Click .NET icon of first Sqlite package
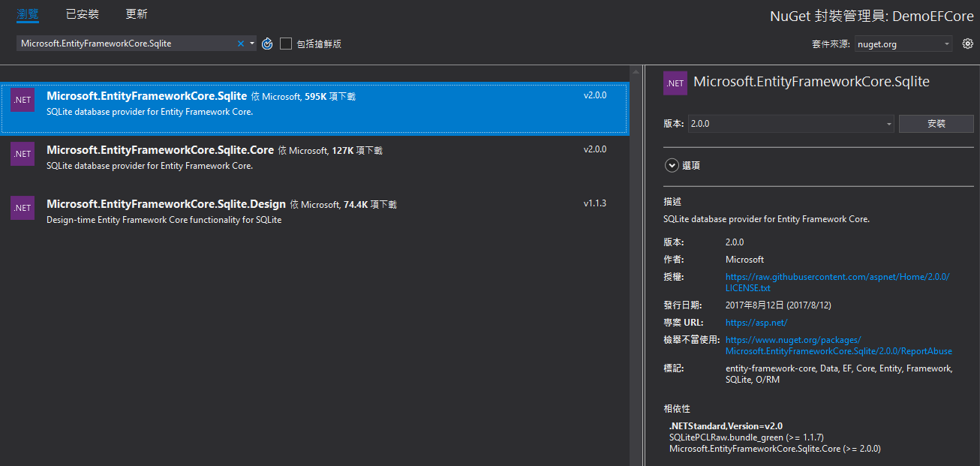 click(23, 100)
